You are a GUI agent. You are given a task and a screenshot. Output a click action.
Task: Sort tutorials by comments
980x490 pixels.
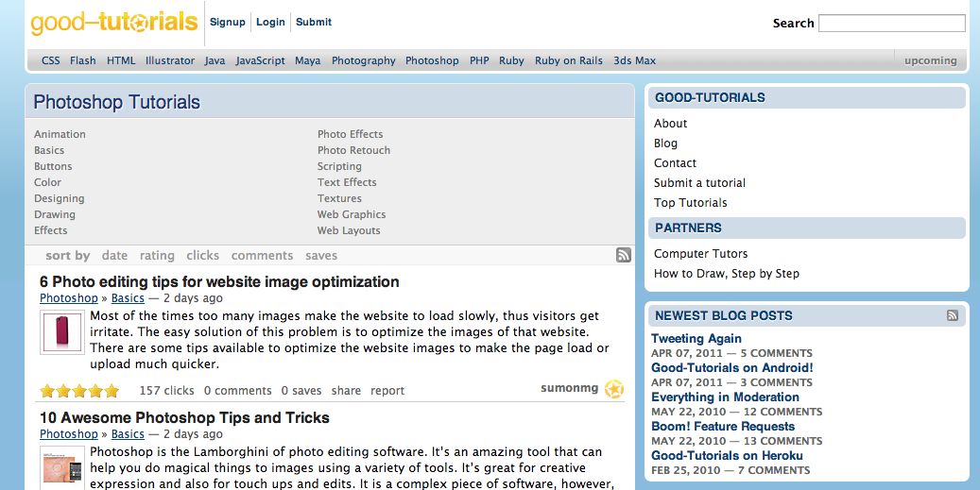(x=262, y=255)
